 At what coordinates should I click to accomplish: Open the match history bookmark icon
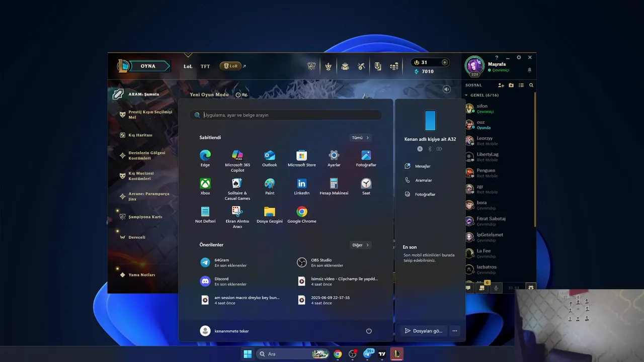tap(378, 66)
